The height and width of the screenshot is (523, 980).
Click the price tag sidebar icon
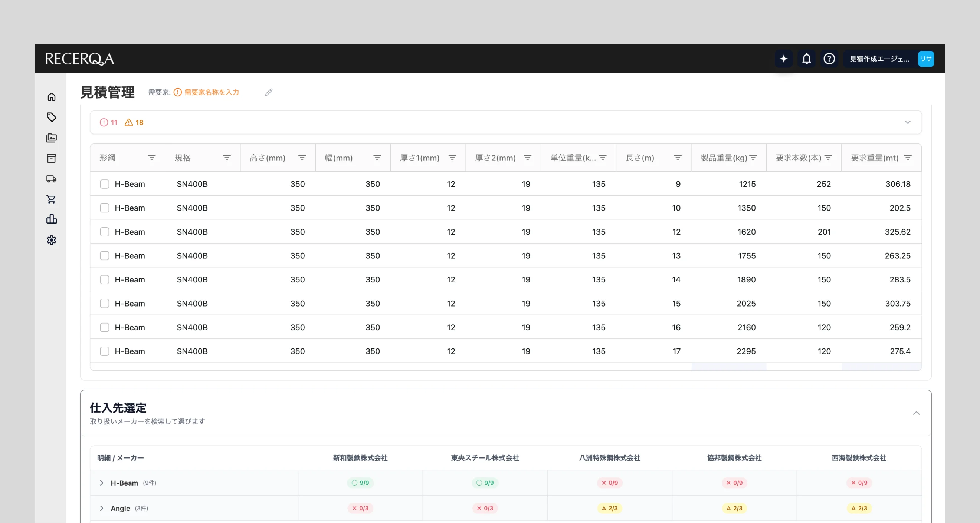51,117
